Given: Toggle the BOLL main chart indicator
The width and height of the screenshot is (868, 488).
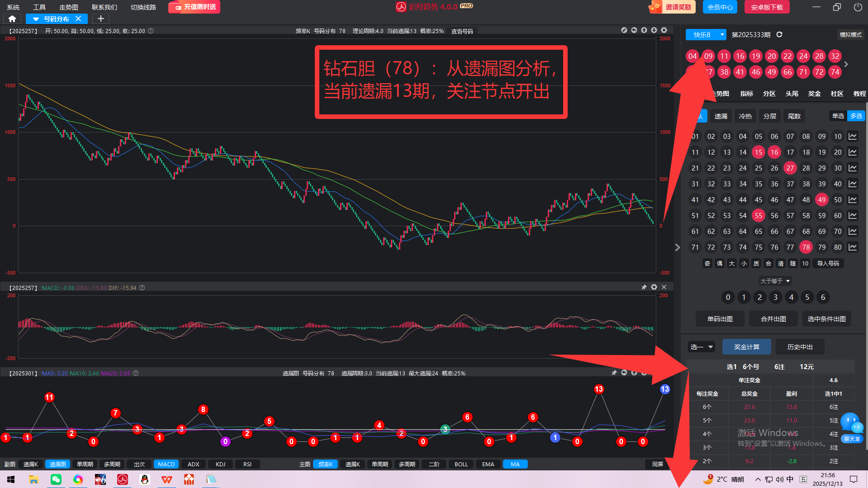Looking at the screenshot, I should click(x=461, y=464).
